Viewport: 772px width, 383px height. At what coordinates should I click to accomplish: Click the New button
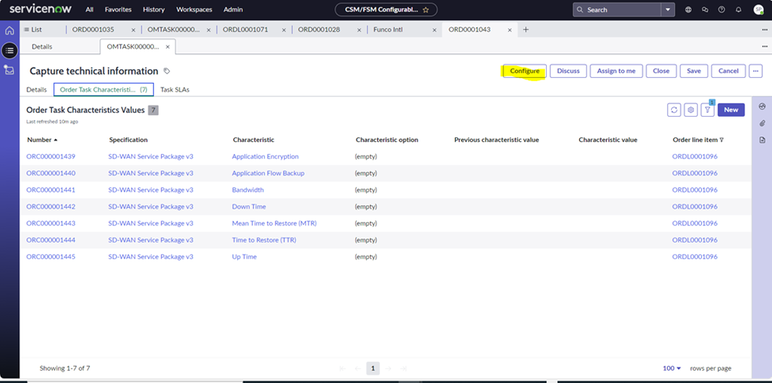[731, 110]
